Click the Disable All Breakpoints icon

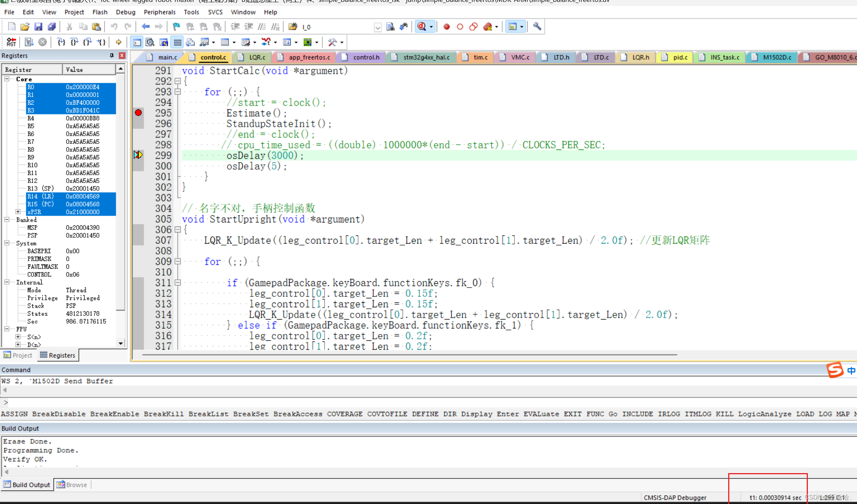473,26
